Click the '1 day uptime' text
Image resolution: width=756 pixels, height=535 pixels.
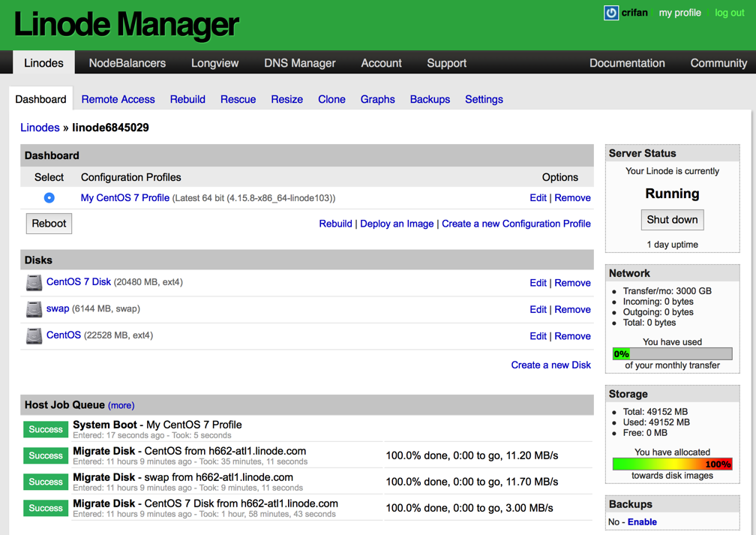[672, 245]
